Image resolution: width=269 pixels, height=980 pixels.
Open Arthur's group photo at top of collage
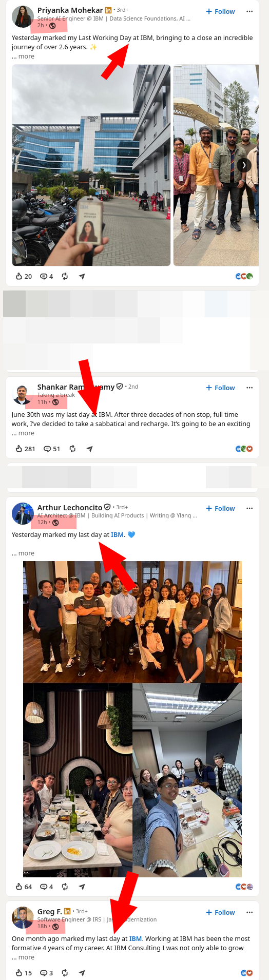132,622
